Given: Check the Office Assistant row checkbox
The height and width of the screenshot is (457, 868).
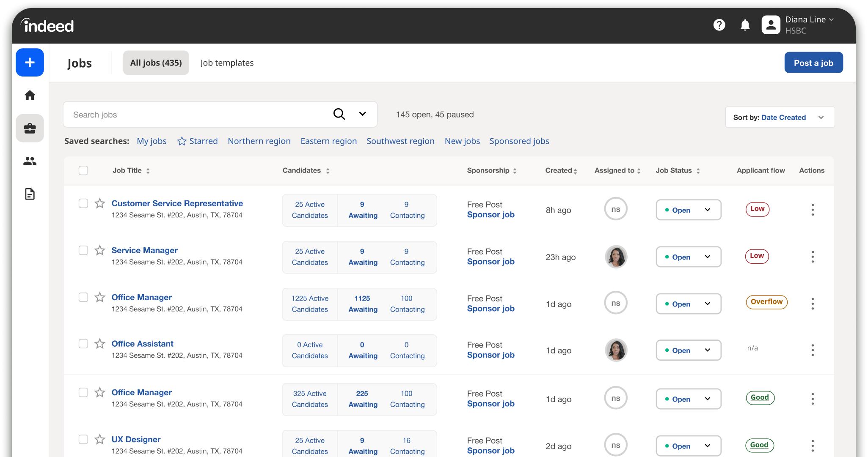Looking at the screenshot, I should (83, 344).
